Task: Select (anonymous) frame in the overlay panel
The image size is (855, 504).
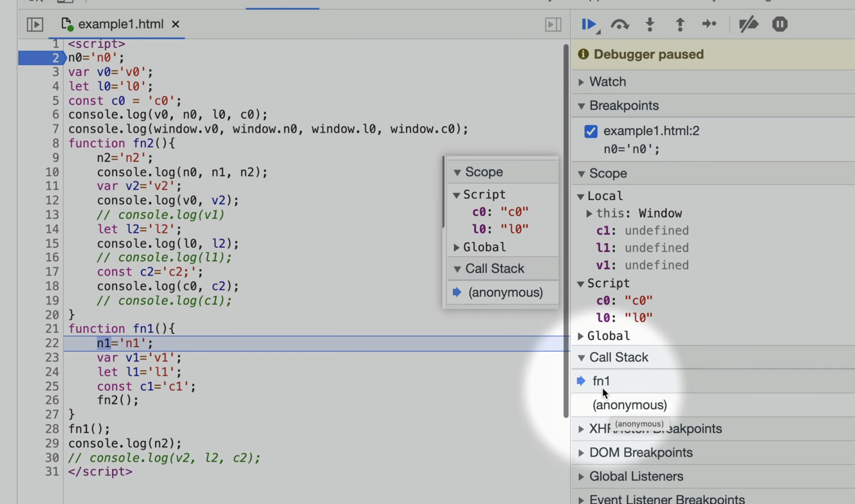Action: tap(503, 292)
